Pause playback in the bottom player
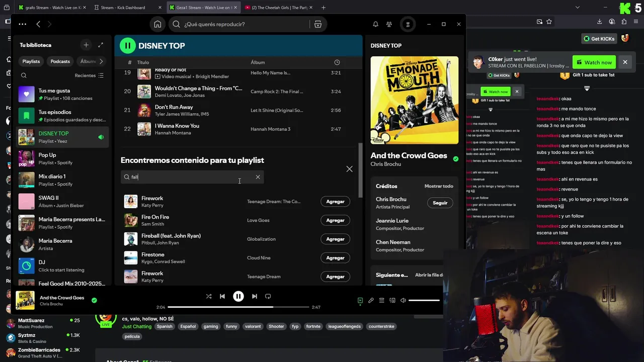 click(238, 297)
